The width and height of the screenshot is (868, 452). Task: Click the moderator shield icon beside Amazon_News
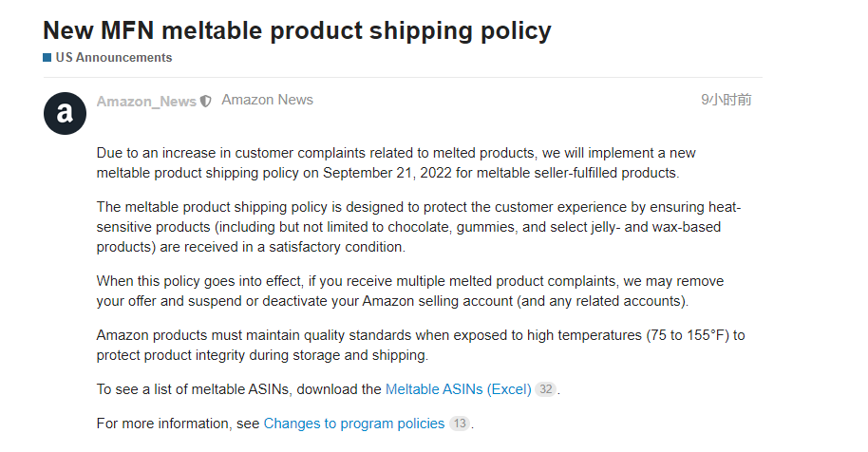pyautogui.click(x=206, y=102)
